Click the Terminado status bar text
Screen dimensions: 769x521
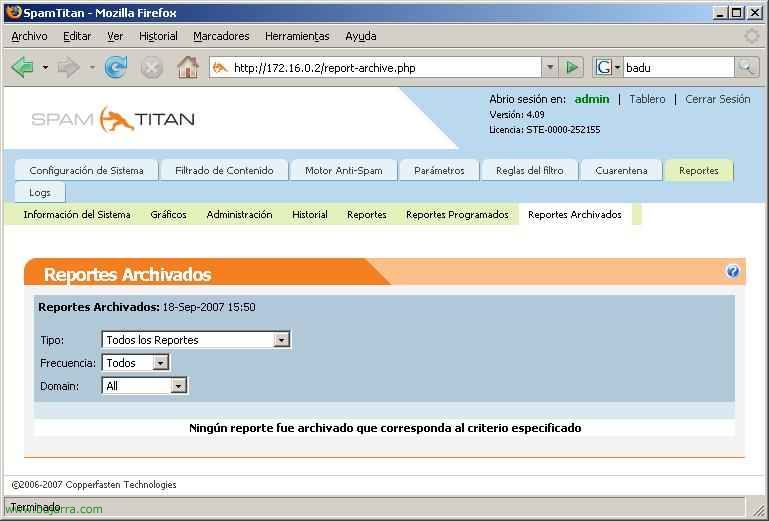(35, 506)
